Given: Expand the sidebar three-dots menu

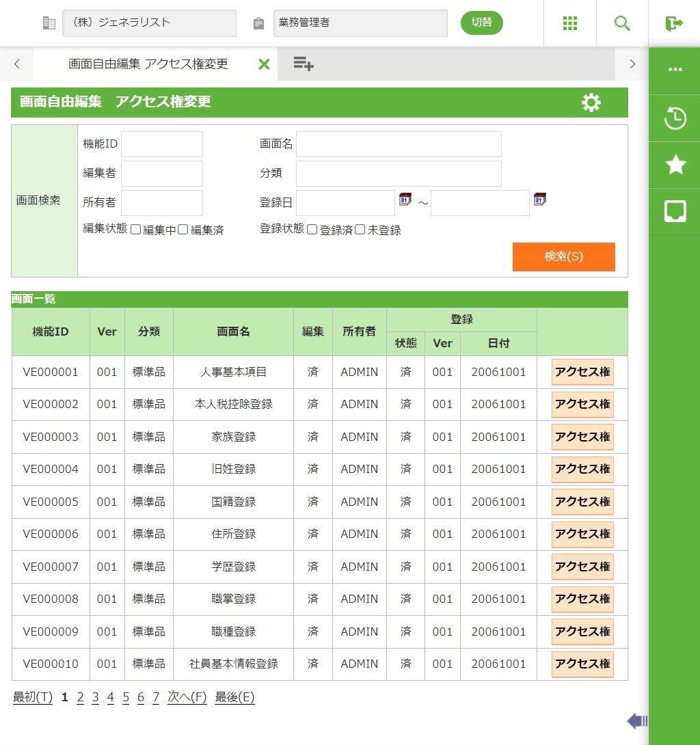Looking at the screenshot, I should (x=675, y=70).
